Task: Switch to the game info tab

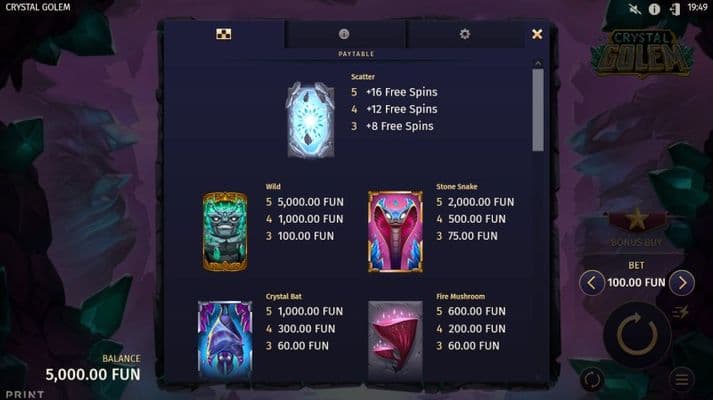Action: point(344,34)
